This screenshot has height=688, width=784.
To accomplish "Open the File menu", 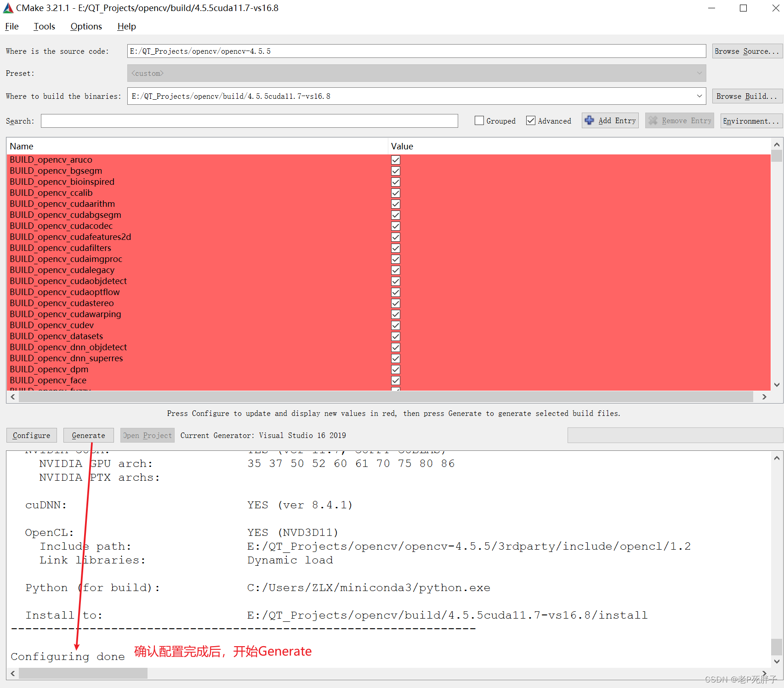I will click(x=11, y=26).
